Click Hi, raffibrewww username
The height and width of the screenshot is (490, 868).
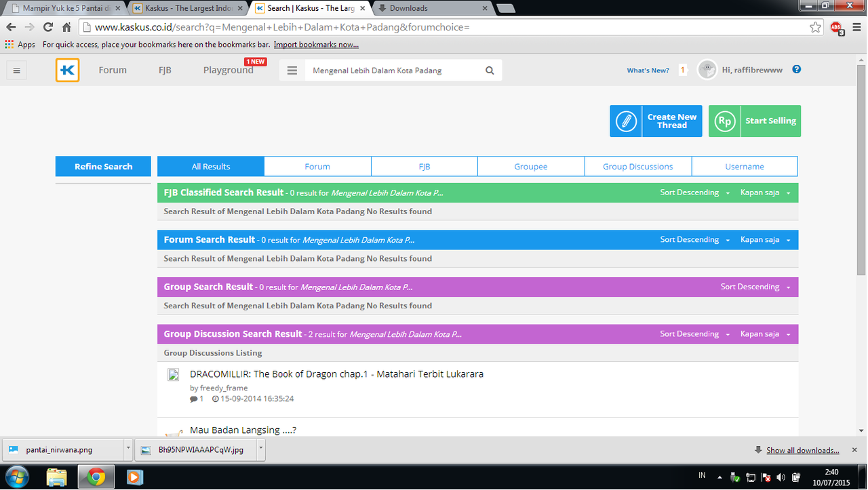coord(752,70)
